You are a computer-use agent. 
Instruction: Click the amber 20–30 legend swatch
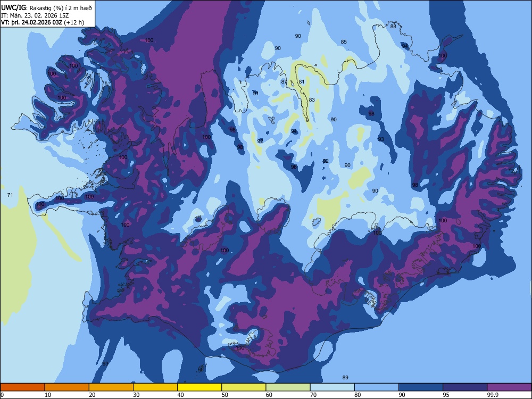point(111,387)
